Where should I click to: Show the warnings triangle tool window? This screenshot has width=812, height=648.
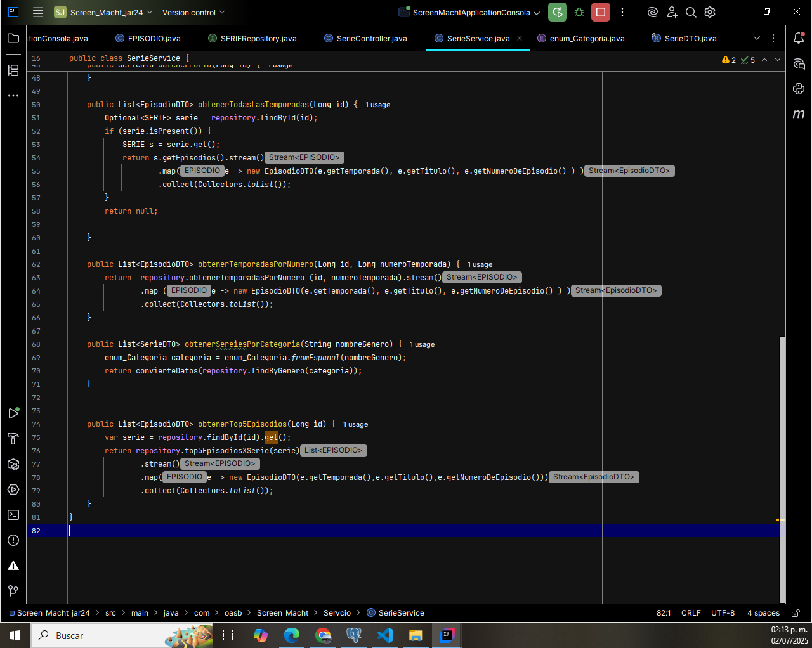(x=13, y=566)
